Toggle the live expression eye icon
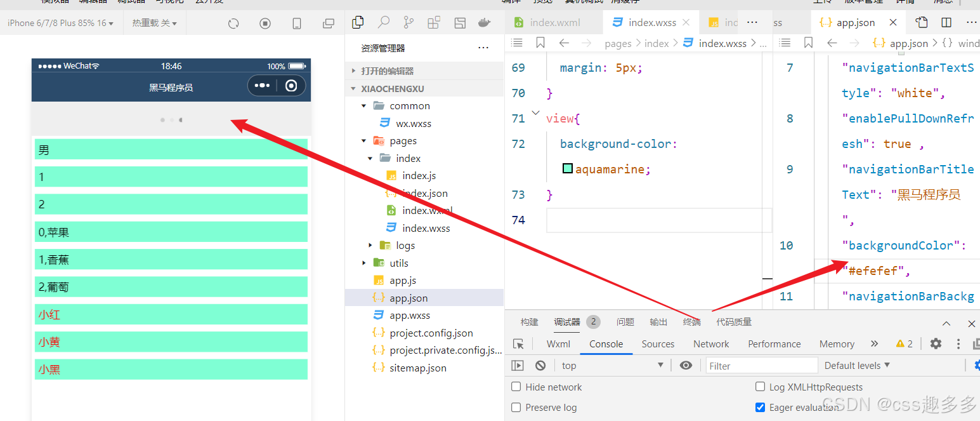The width and height of the screenshot is (980, 421). point(686,366)
